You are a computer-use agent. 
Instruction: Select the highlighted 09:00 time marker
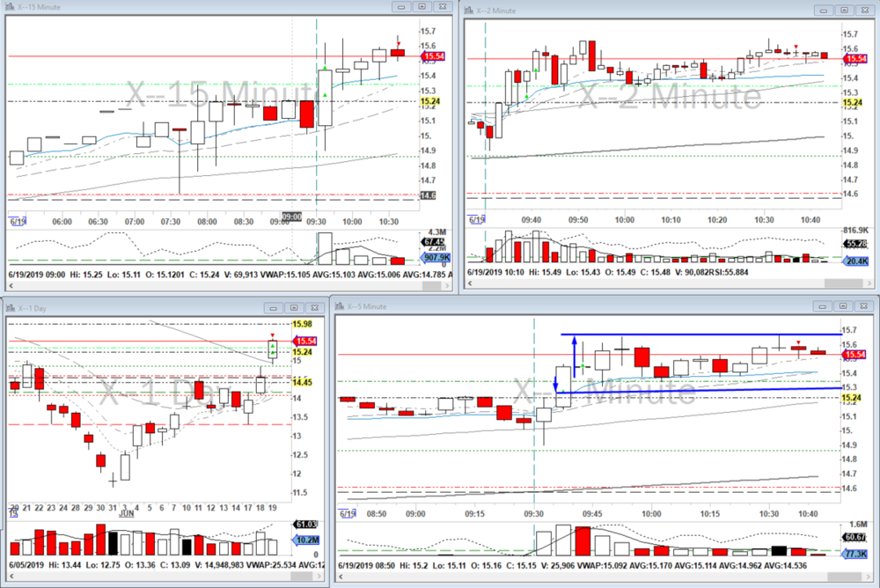[291, 217]
